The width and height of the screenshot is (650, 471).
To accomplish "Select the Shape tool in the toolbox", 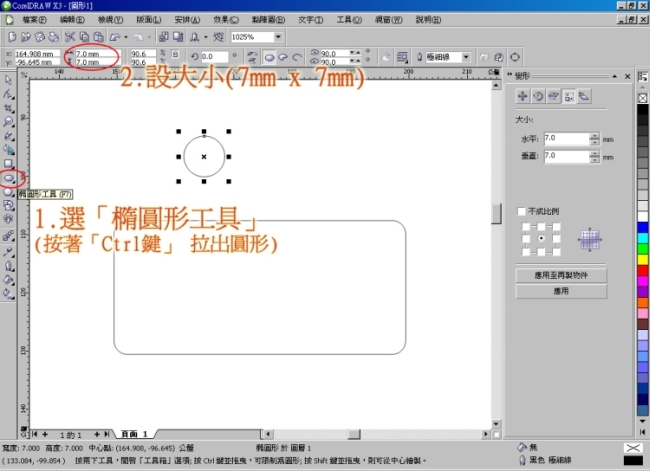I will pos(8,94).
